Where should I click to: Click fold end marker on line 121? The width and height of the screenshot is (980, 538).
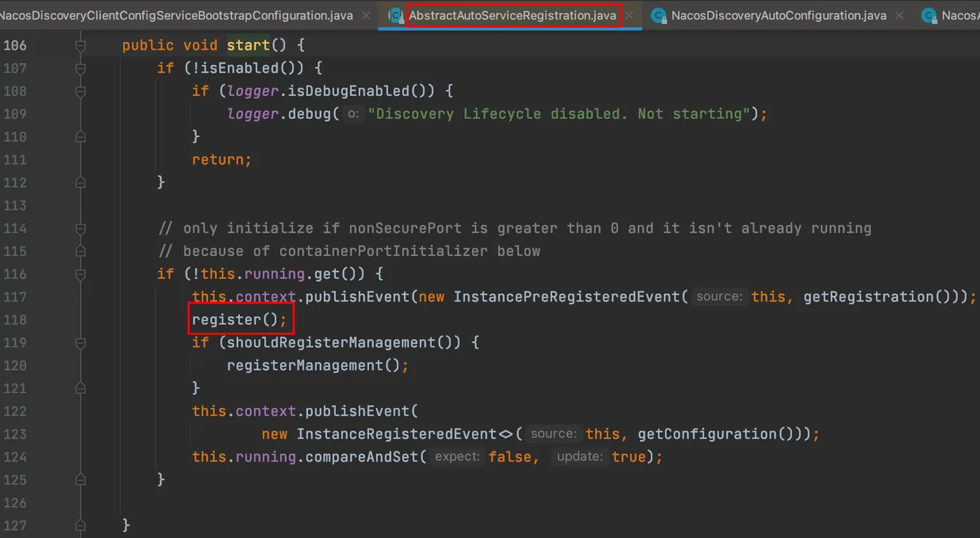click(80, 388)
